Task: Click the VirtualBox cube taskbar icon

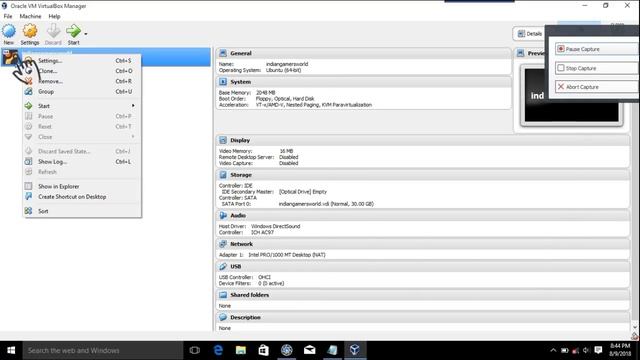Action: pos(355,350)
